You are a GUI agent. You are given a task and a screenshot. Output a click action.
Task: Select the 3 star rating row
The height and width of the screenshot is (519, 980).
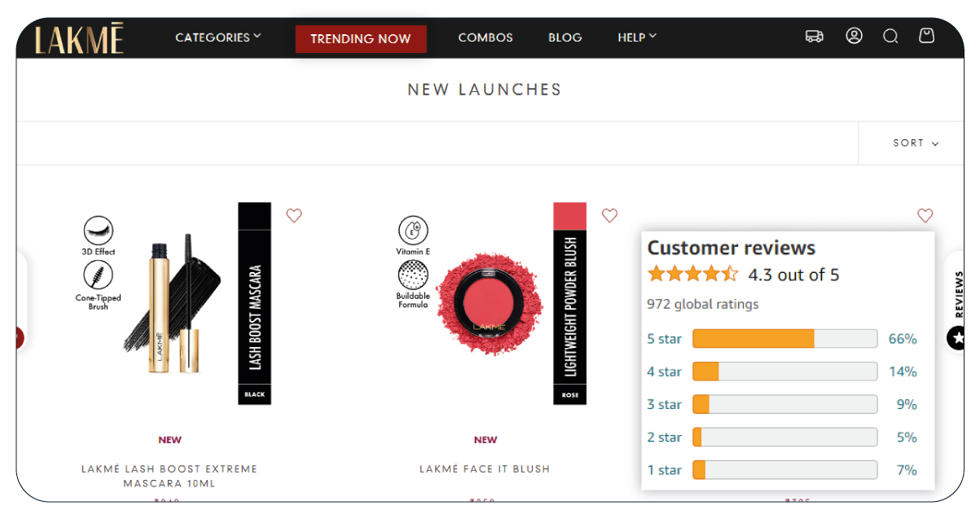(782, 404)
